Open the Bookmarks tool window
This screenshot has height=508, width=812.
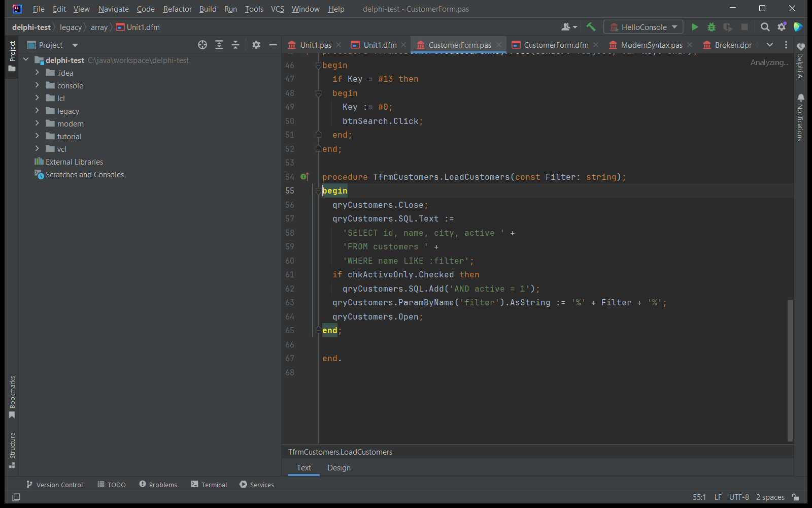click(12, 398)
